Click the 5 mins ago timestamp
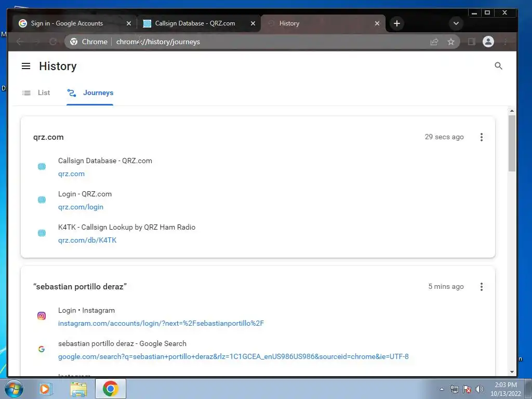532x399 pixels. pyautogui.click(x=446, y=286)
